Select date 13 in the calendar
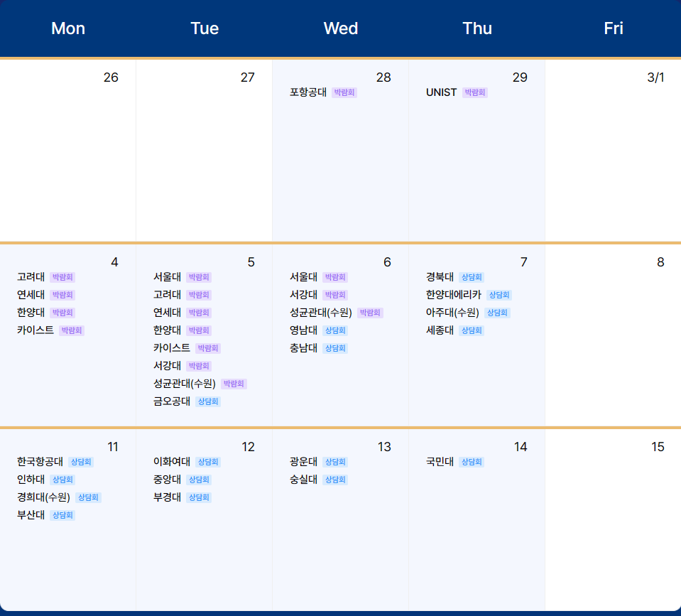The image size is (681, 616). click(384, 447)
